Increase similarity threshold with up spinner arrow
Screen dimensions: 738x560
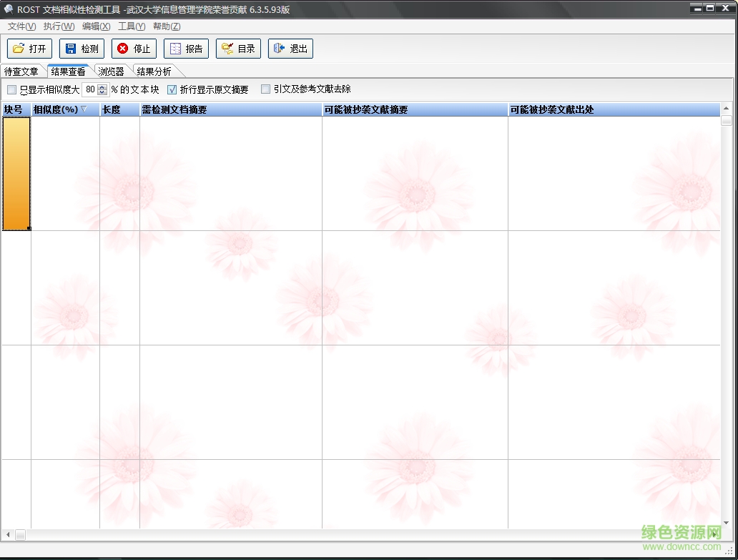[102, 87]
